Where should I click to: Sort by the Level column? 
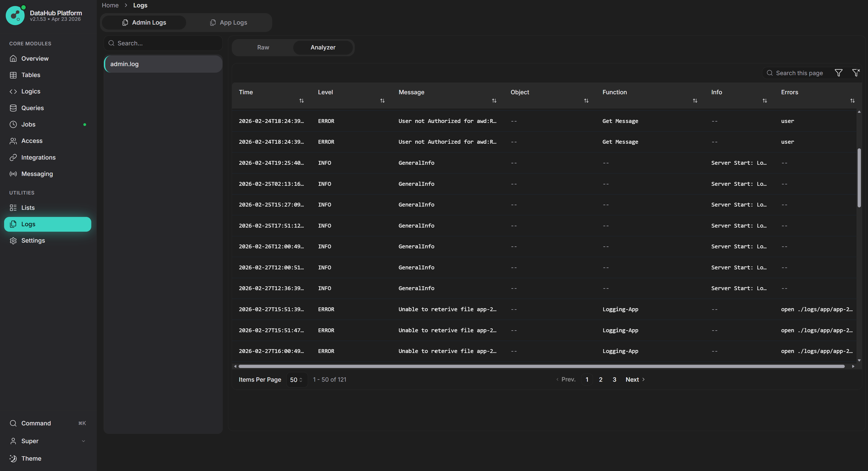click(x=382, y=101)
